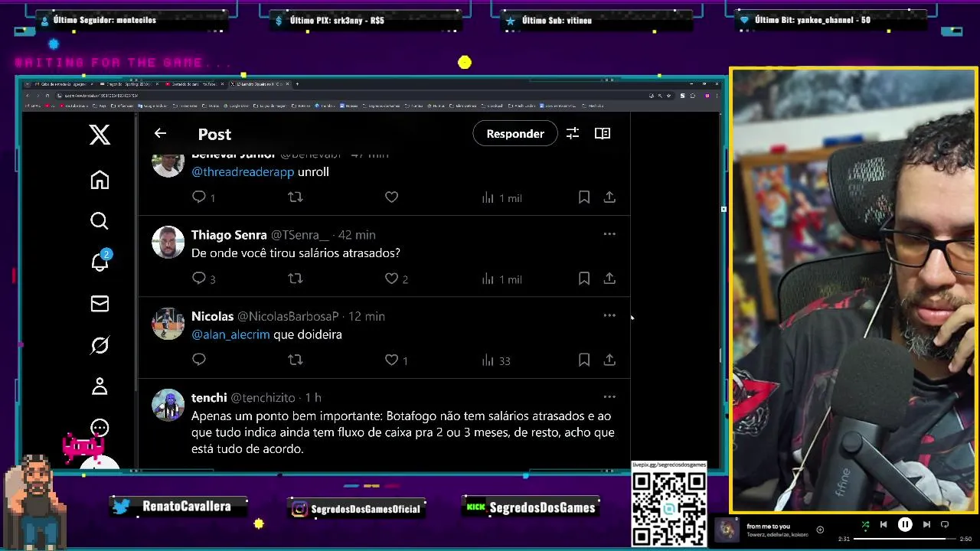Open Nicolas's profile avatar
980x551 pixels.
coord(168,324)
